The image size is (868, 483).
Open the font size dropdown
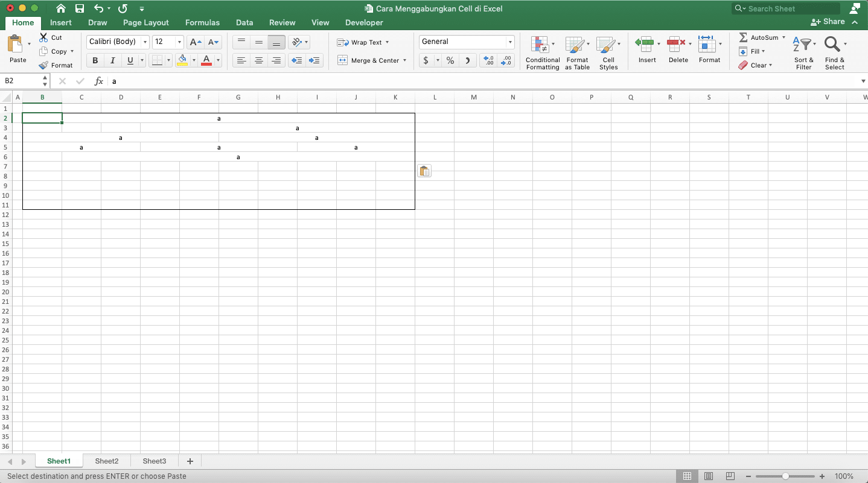[179, 42]
